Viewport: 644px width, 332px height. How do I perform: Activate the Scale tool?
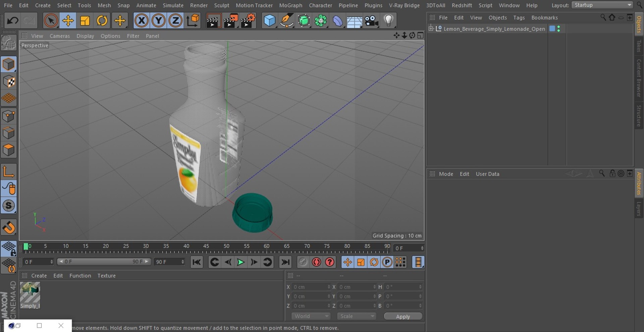coord(85,21)
